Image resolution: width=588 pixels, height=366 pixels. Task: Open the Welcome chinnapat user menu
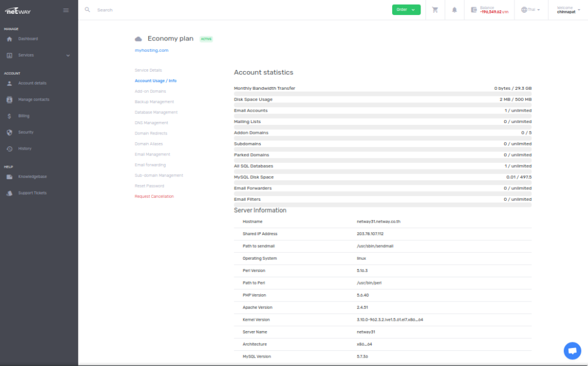(x=568, y=10)
